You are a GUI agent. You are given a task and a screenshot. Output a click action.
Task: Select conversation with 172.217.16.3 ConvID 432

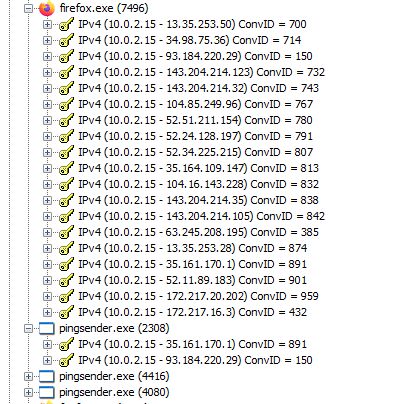(x=193, y=312)
